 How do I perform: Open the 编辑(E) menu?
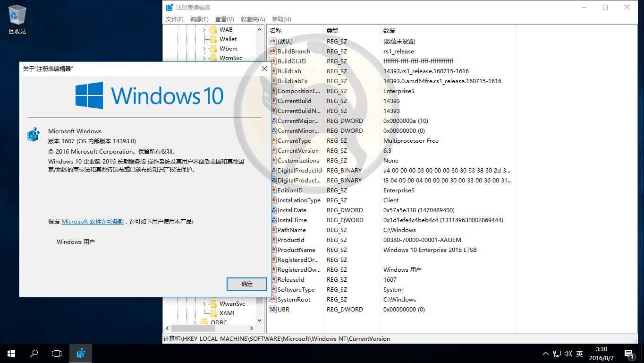(199, 19)
